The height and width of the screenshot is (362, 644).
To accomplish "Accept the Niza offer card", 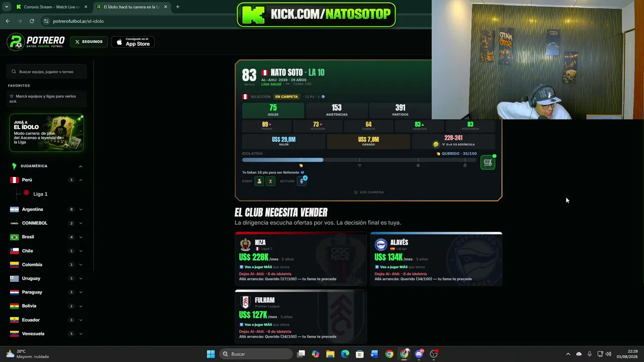I will pyautogui.click(x=301, y=259).
